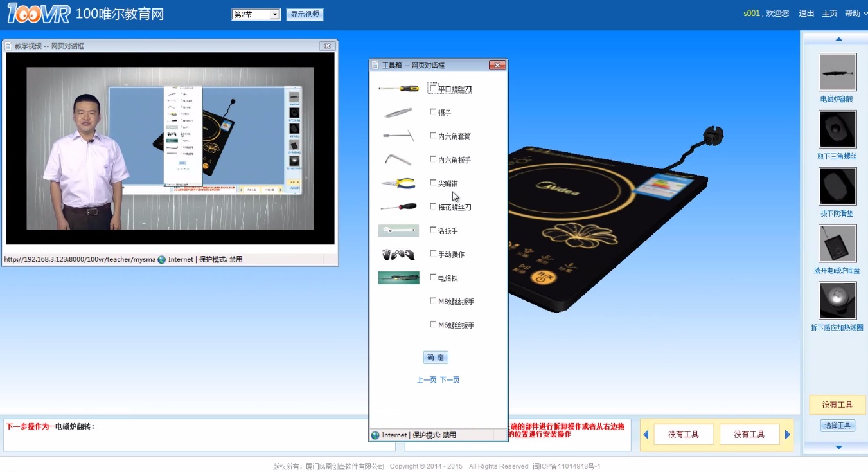The width and height of the screenshot is (868, 472).
Task: Click the flathead screwdriver tool icon
Action: click(398, 89)
